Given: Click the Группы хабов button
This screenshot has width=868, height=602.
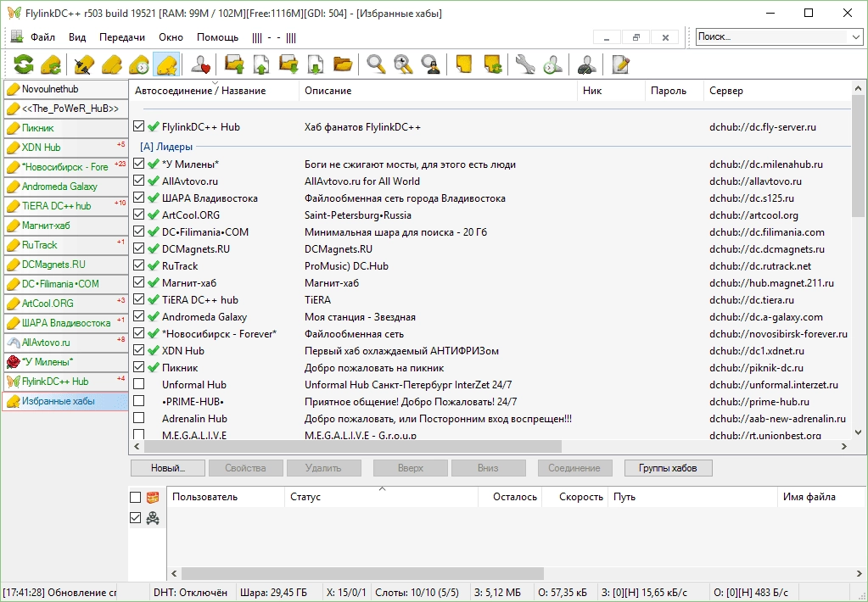Looking at the screenshot, I should click(668, 468).
